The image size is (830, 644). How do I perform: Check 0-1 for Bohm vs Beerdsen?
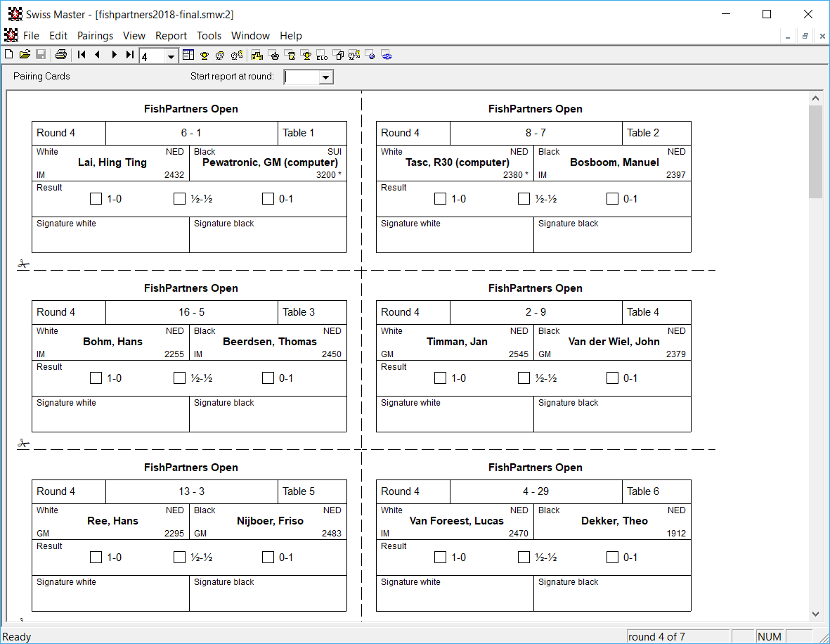click(x=268, y=378)
